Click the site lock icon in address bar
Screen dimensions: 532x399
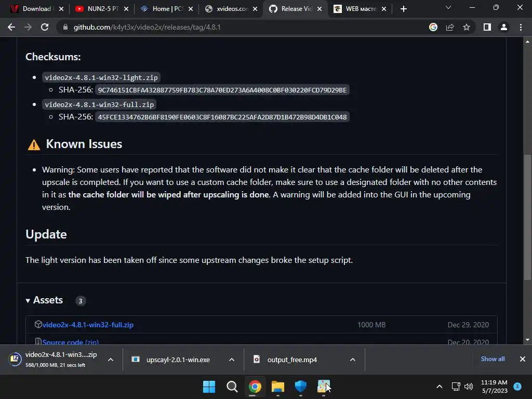[65, 27]
